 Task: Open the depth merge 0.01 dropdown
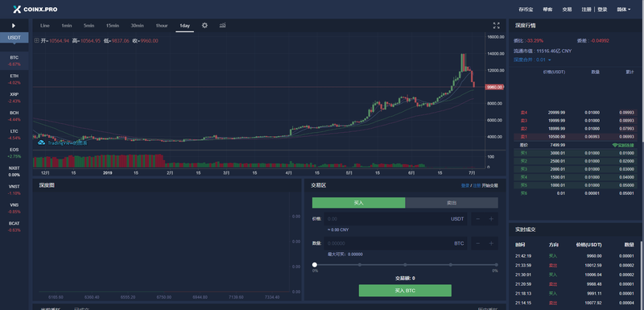(x=532, y=60)
